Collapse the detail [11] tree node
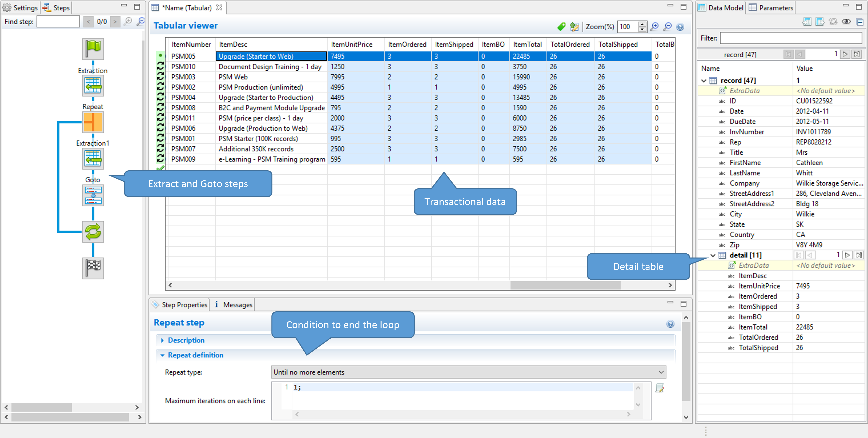Image resolution: width=868 pixels, height=438 pixels. pos(713,255)
